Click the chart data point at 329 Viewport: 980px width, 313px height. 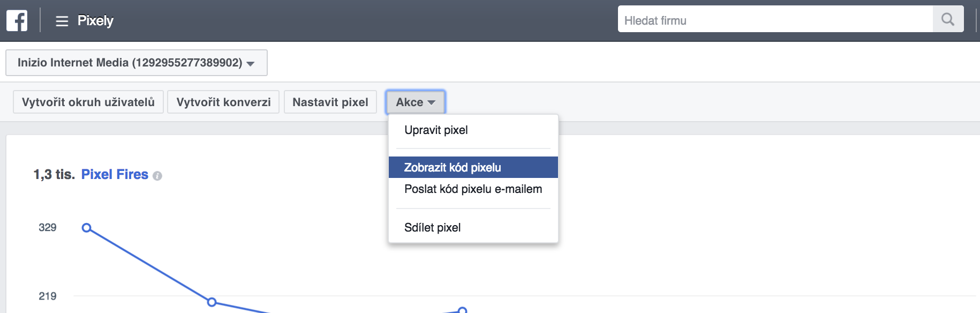[x=87, y=228]
